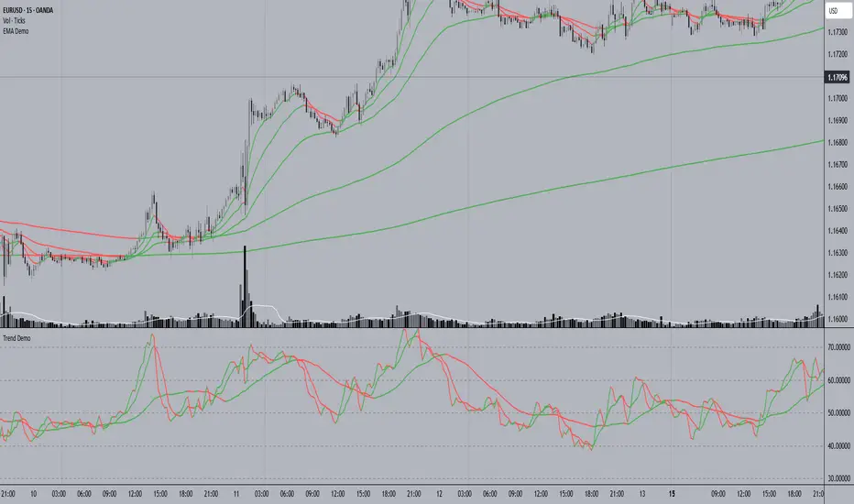Screen dimensions: 854x504
Task: Click the 60.00000 level on Trend Demo scale
Action: click(838, 380)
